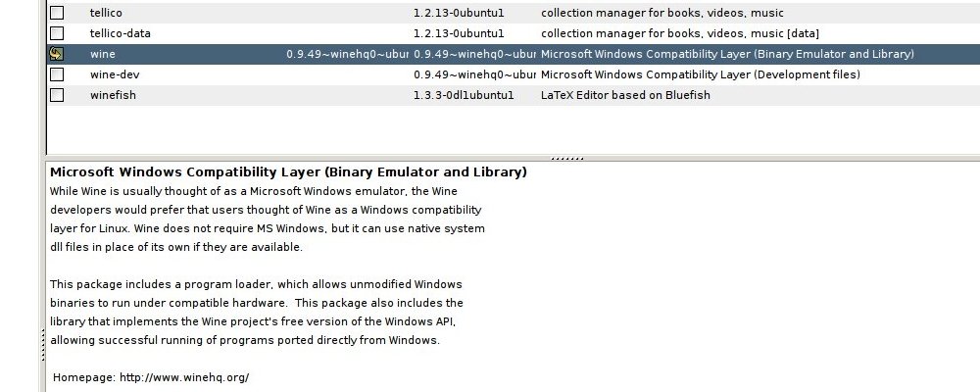Mark the tellico package checkbox
The image size is (980, 392).
tap(57, 13)
